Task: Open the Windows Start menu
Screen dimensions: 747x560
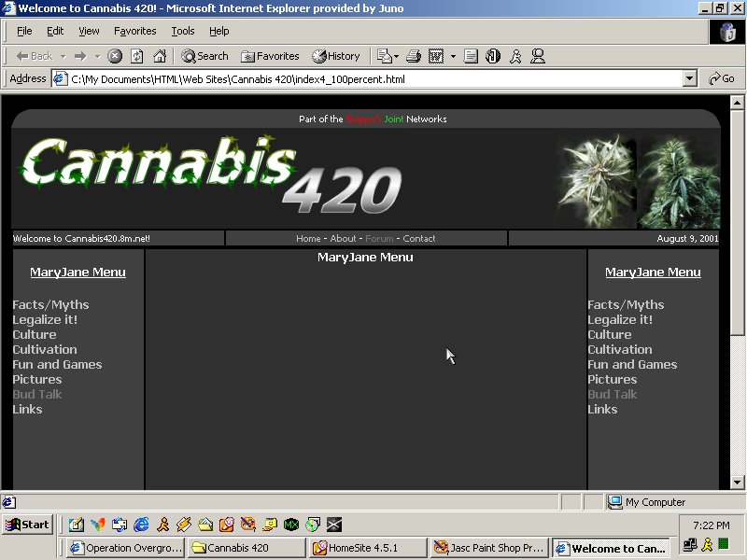Action: 27,525
